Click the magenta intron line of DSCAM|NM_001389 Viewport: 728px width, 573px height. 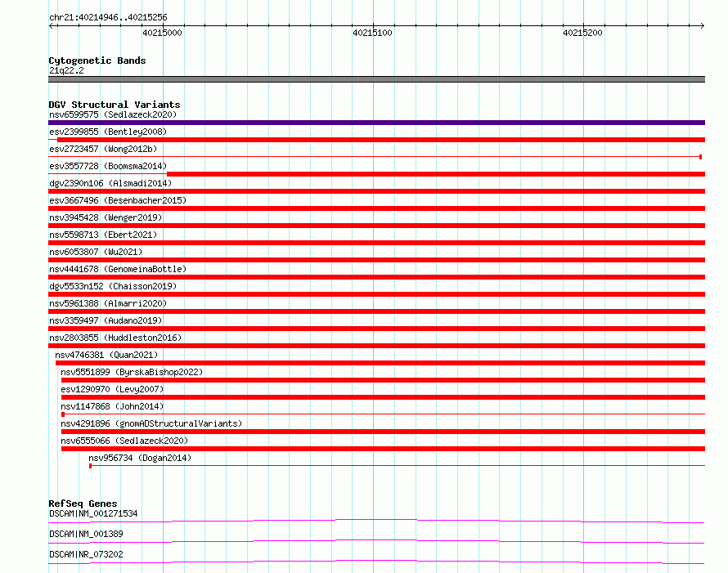[376, 540]
